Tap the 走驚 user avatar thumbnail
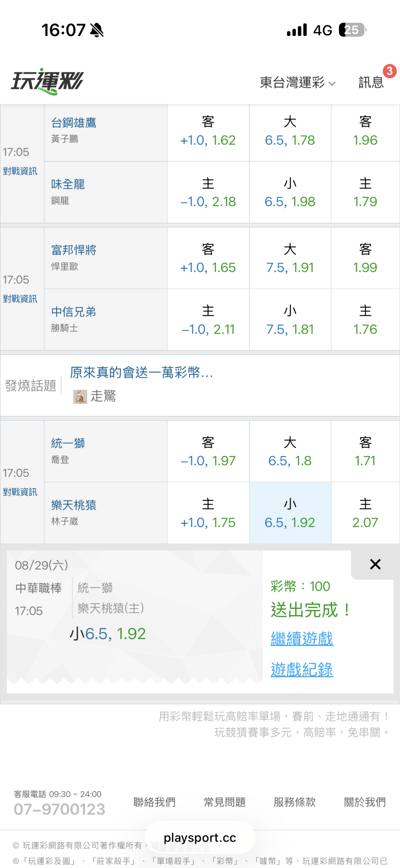The width and height of the screenshot is (400, 868). [80, 396]
